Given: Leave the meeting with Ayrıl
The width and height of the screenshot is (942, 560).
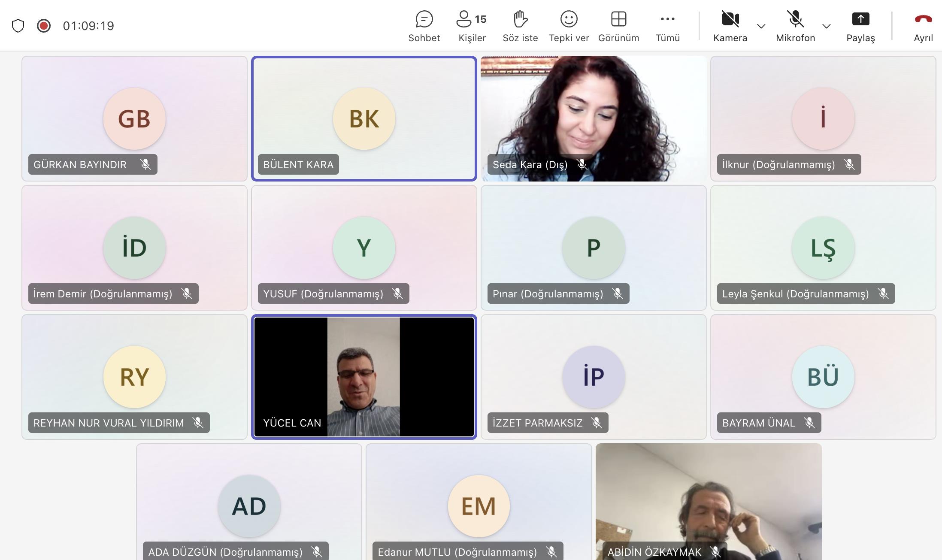Looking at the screenshot, I should (923, 26).
